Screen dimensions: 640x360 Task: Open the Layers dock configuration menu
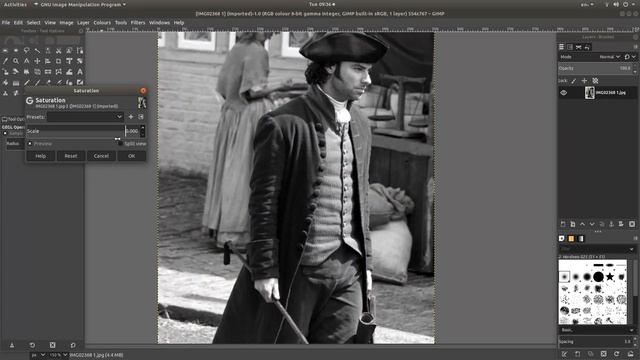pos(635,47)
